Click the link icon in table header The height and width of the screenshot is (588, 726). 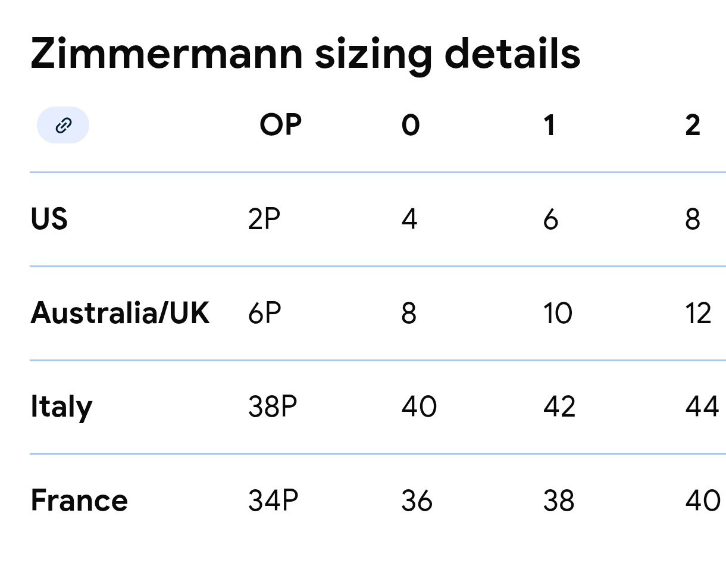click(x=62, y=124)
